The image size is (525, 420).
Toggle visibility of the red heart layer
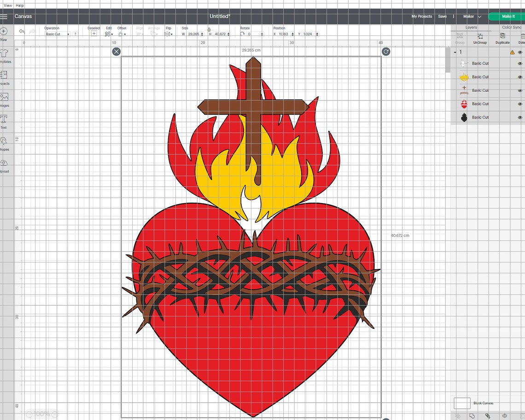pyautogui.click(x=520, y=104)
